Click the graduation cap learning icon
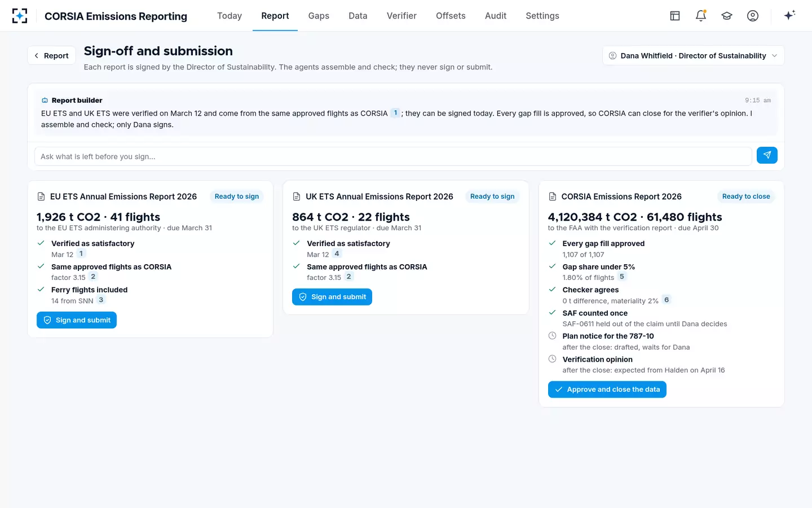Viewport: 812px width, 508px height. click(727, 16)
